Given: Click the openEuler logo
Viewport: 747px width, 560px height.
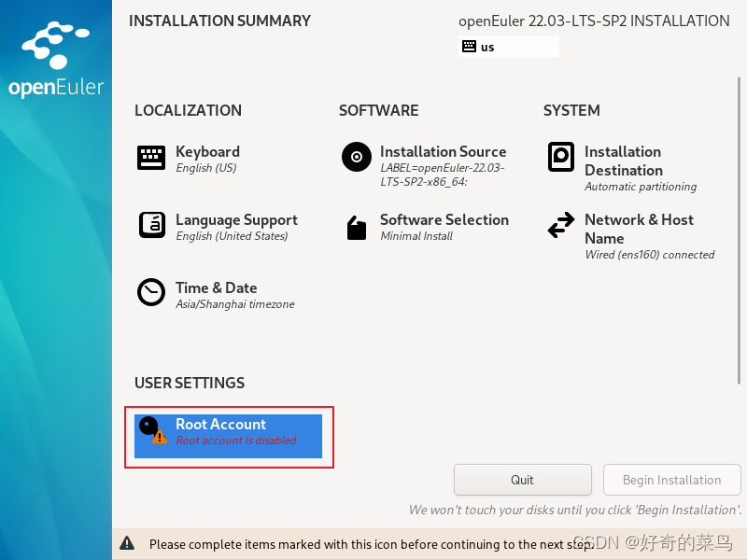Looking at the screenshot, I should pyautogui.click(x=56, y=60).
